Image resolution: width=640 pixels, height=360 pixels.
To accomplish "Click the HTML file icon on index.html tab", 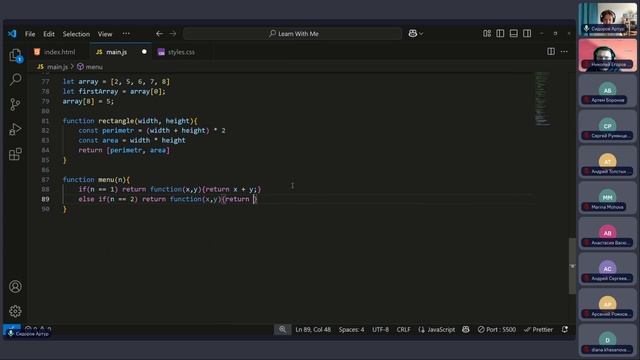I will pyautogui.click(x=37, y=52).
